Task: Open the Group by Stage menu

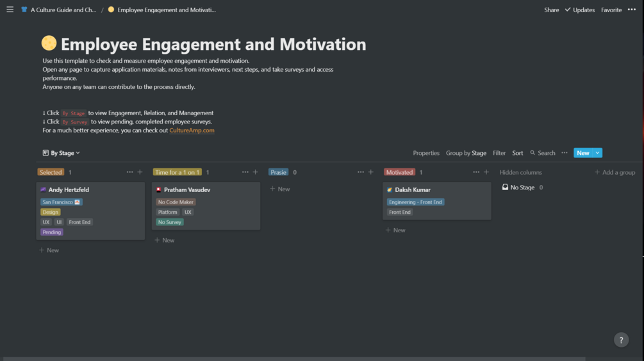Action: click(x=466, y=153)
